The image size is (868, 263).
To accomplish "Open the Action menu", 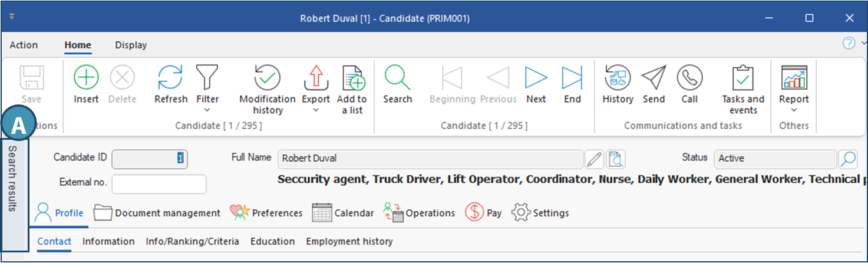I will (24, 45).
